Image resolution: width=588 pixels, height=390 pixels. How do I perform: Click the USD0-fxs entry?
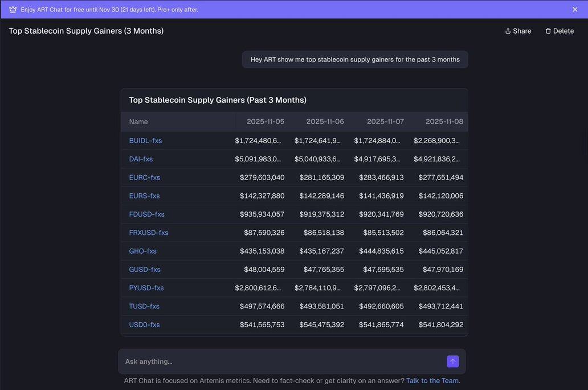tap(144, 325)
